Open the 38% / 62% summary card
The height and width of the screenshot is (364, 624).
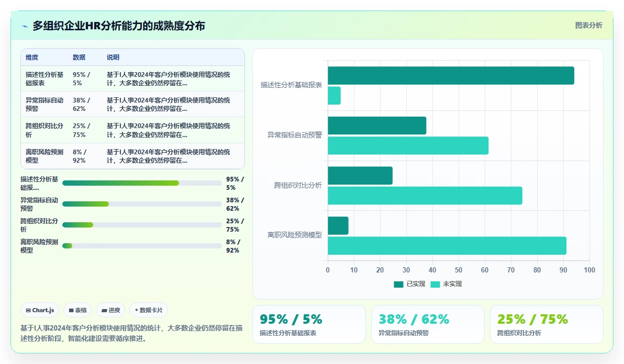(427, 324)
